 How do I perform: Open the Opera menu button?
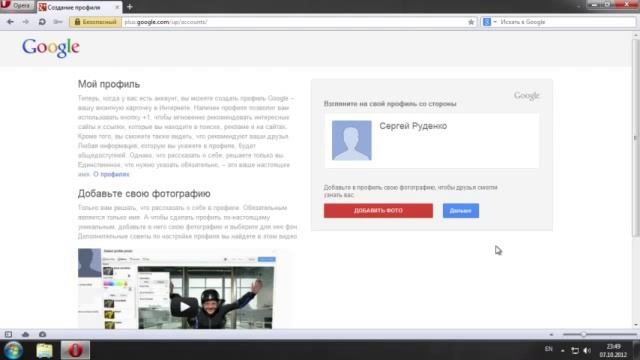point(16,6)
